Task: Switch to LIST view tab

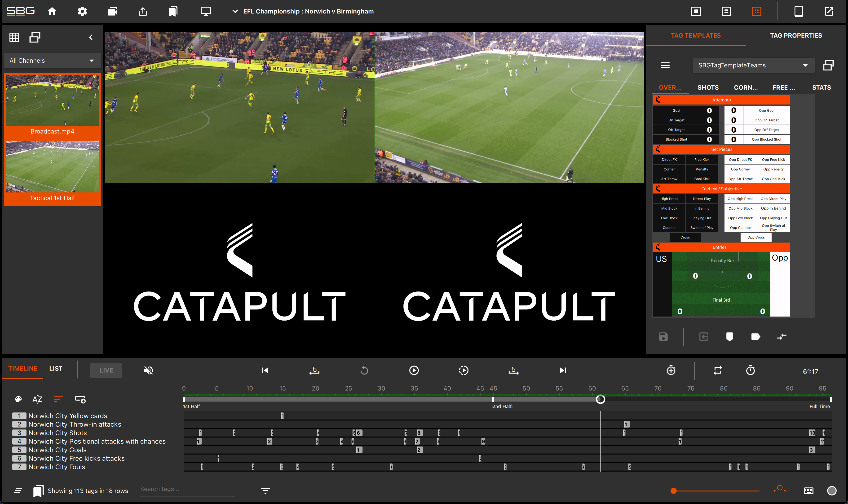Action: [56, 369]
